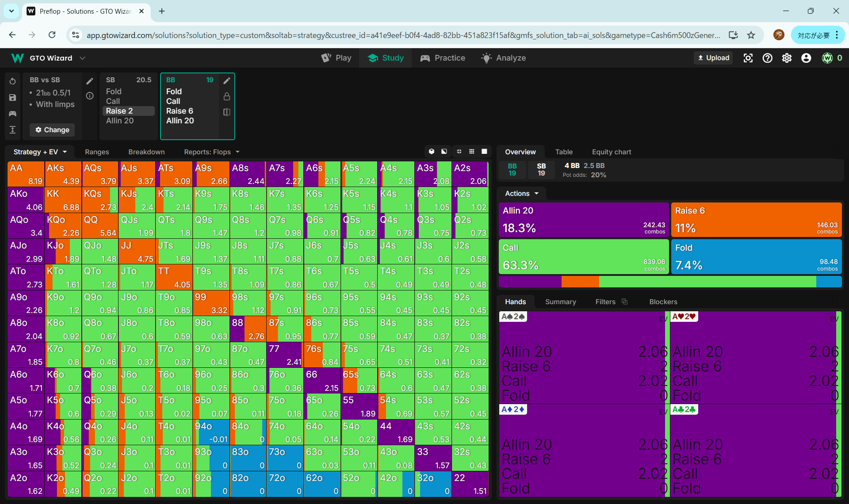Click the Change button

tap(52, 130)
